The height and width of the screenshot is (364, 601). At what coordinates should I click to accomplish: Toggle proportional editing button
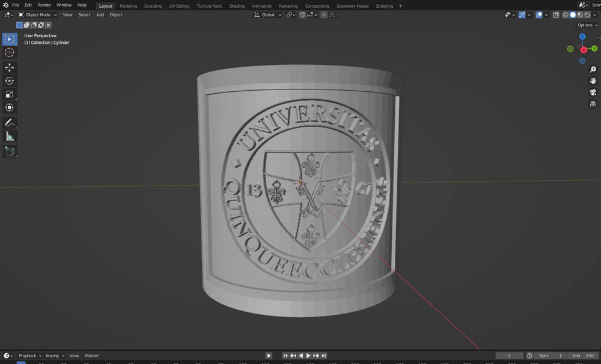pyautogui.click(x=324, y=15)
